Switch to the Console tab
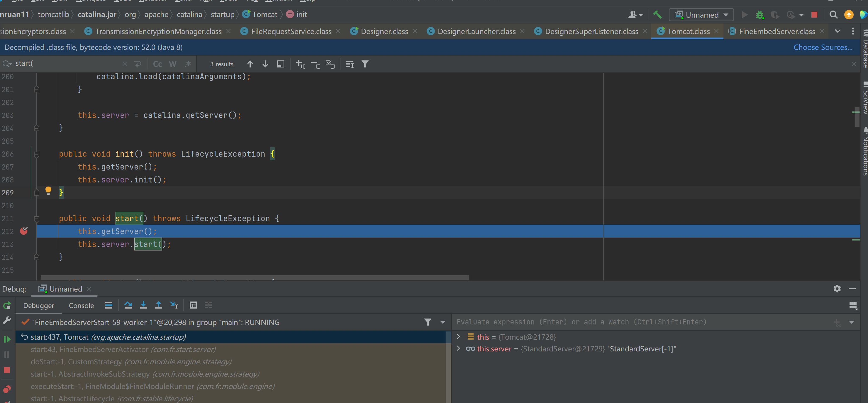The image size is (868, 403). pyautogui.click(x=81, y=306)
